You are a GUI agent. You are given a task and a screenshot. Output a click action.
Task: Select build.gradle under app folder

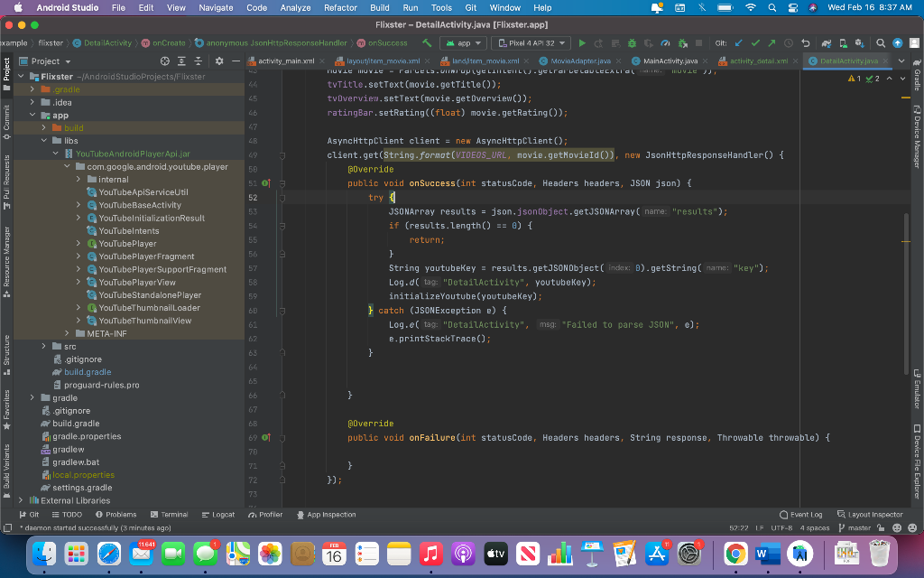click(88, 372)
